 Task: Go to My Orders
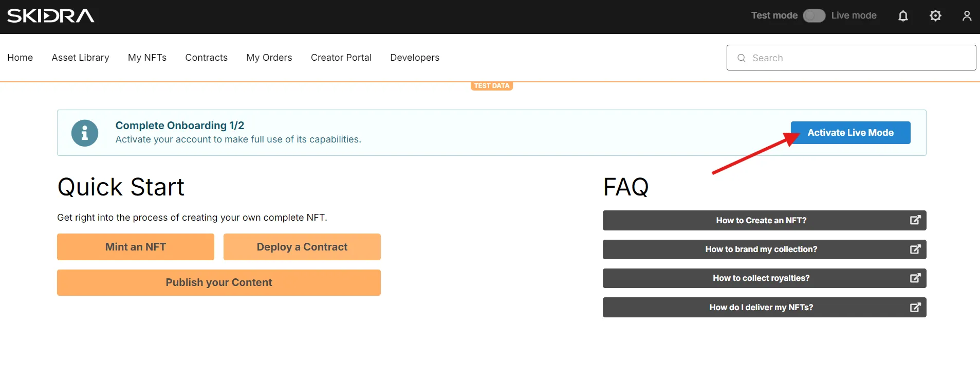[269, 58]
